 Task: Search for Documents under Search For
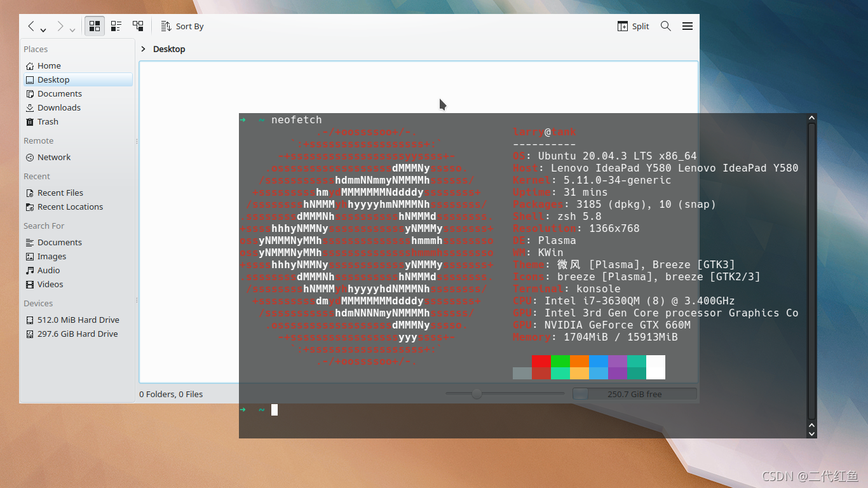pos(78,242)
